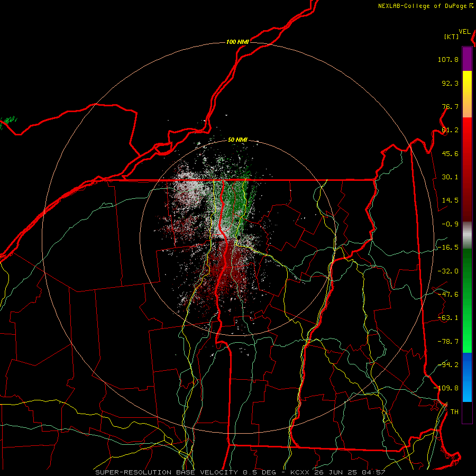Select the -0.9 velocity scale value

(450, 224)
